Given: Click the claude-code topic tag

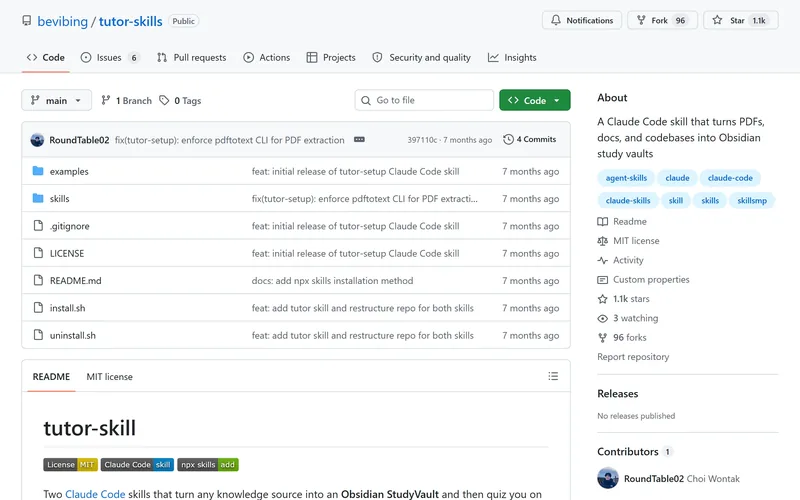Looking at the screenshot, I should point(730,178).
